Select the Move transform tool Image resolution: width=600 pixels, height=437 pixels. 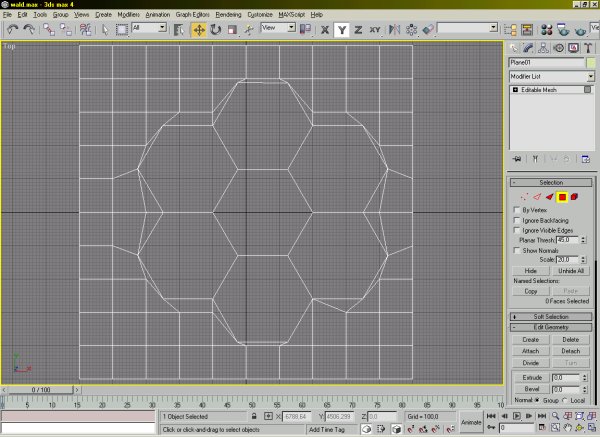tap(198, 30)
